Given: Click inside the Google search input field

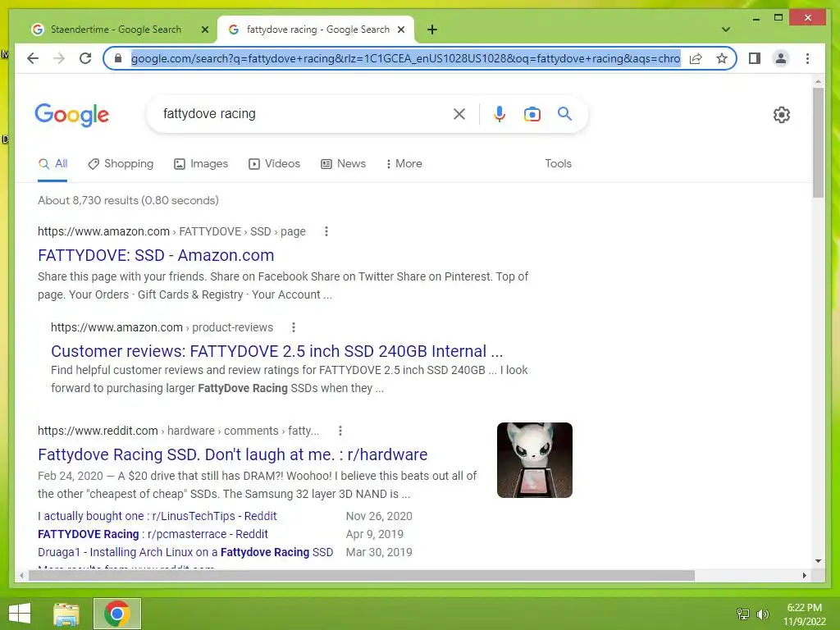Looking at the screenshot, I should click(305, 114).
